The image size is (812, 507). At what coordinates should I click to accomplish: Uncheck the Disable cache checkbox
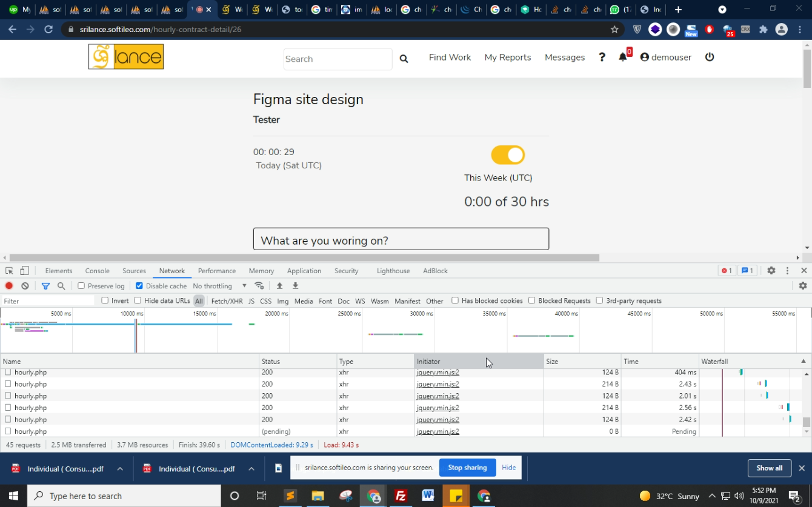coord(139,286)
